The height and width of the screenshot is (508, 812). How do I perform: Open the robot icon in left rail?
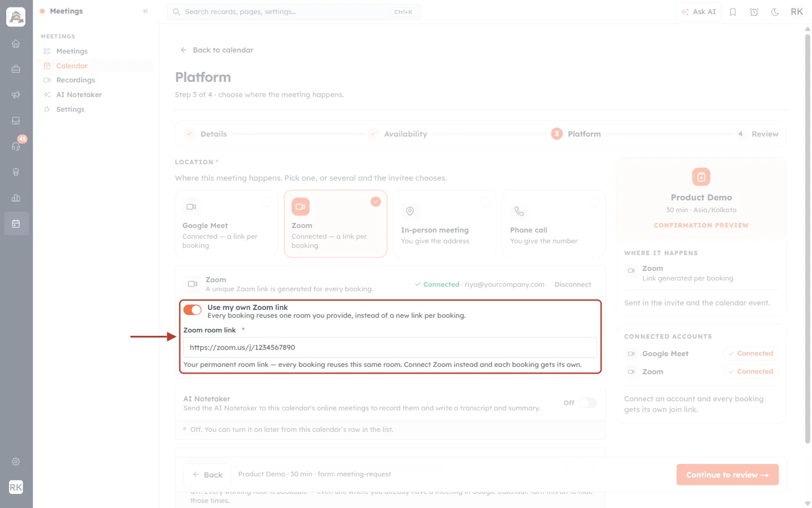[x=16, y=172]
